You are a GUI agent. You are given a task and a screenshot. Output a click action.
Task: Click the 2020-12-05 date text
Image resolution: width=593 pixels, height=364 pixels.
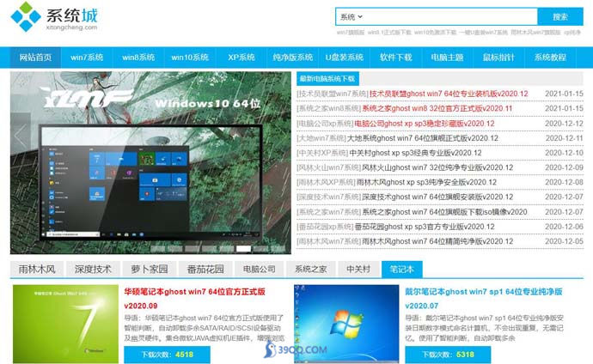tap(565, 241)
